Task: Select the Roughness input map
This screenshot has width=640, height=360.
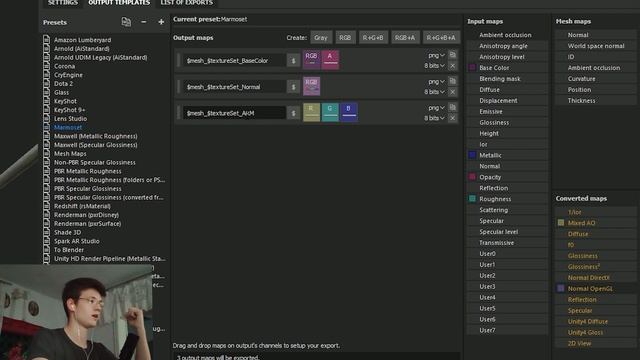Action: 507,199
